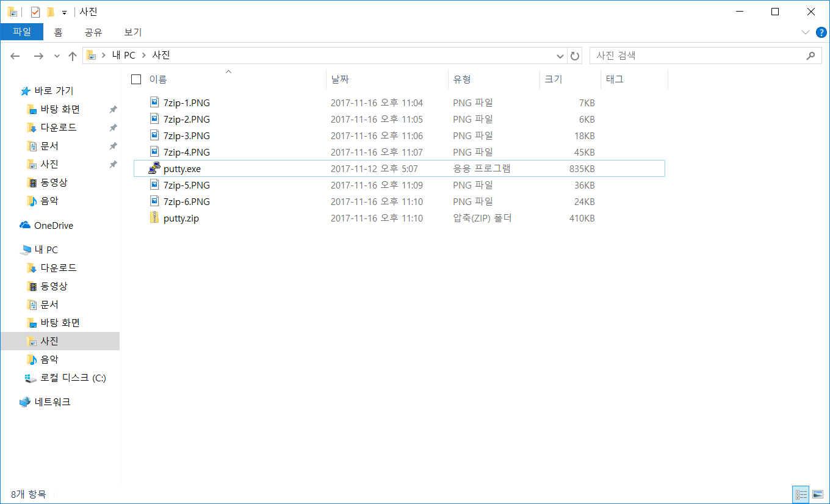Refresh the current folder view
830x504 pixels.
click(x=575, y=56)
